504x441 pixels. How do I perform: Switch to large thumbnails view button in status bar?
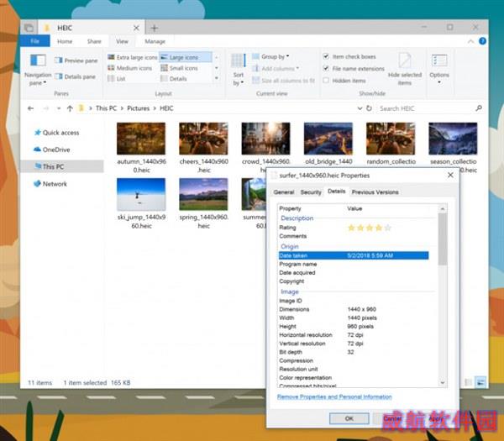click(480, 382)
